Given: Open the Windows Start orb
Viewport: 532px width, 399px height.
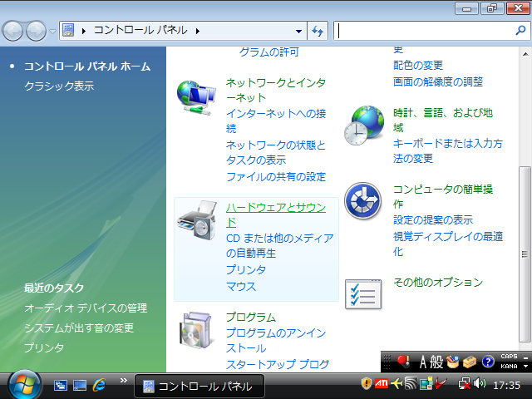Looking at the screenshot, I should (24, 386).
